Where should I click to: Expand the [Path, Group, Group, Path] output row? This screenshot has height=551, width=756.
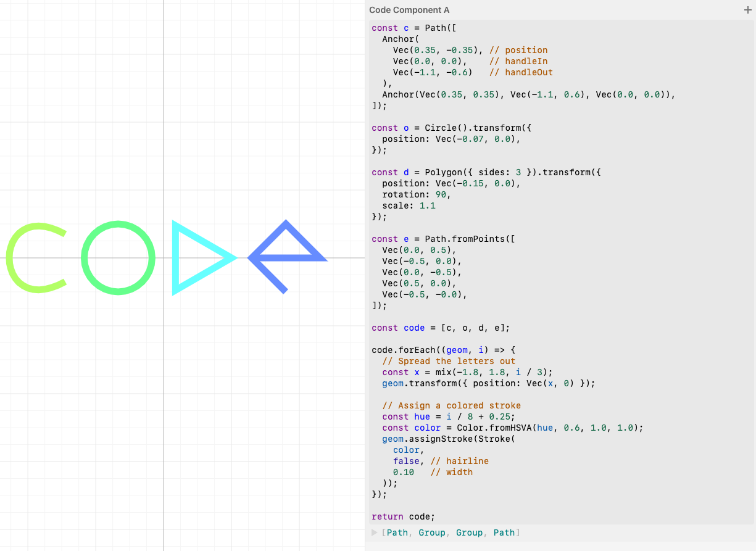tap(374, 532)
